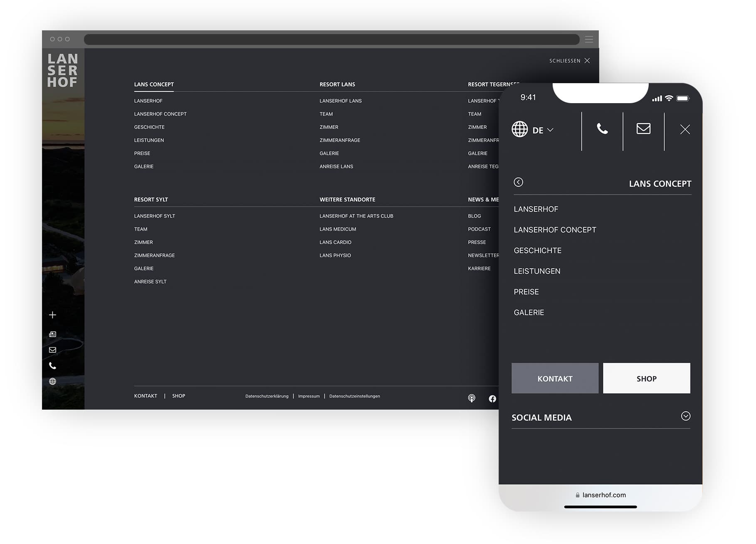Tap the mail icon in mobile header
The image size is (756, 544).
(x=643, y=129)
